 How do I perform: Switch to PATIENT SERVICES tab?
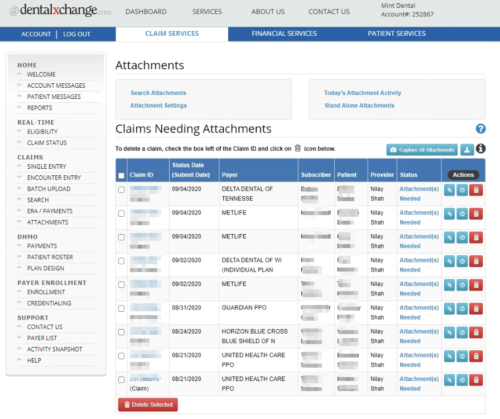tap(397, 34)
